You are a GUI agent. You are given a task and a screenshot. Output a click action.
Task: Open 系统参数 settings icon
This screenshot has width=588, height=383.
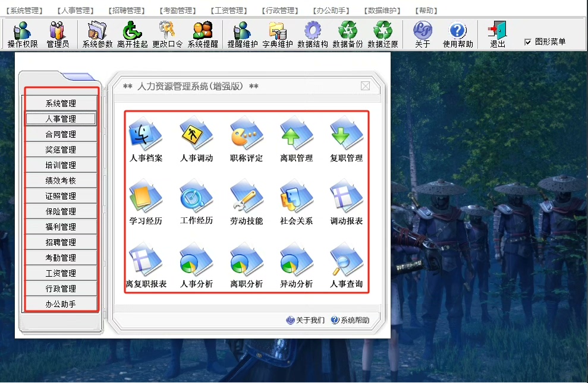click(97, 35)
